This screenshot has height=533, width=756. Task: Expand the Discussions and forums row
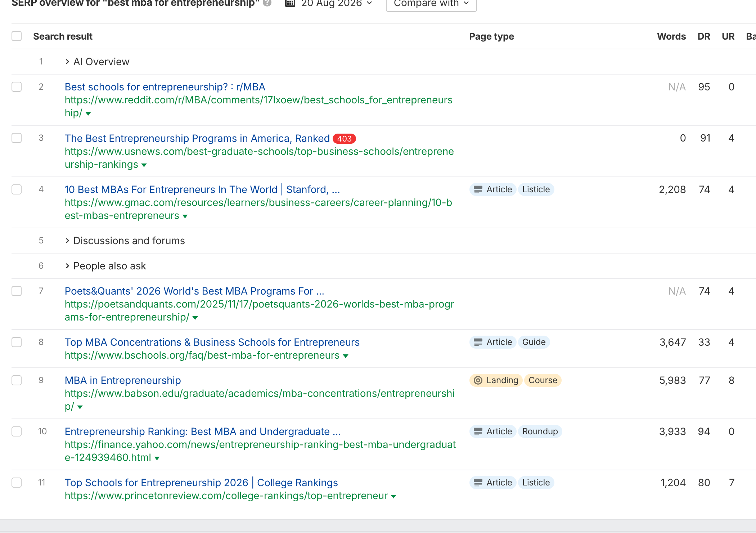pyautogui.click(x=67, y=241)
